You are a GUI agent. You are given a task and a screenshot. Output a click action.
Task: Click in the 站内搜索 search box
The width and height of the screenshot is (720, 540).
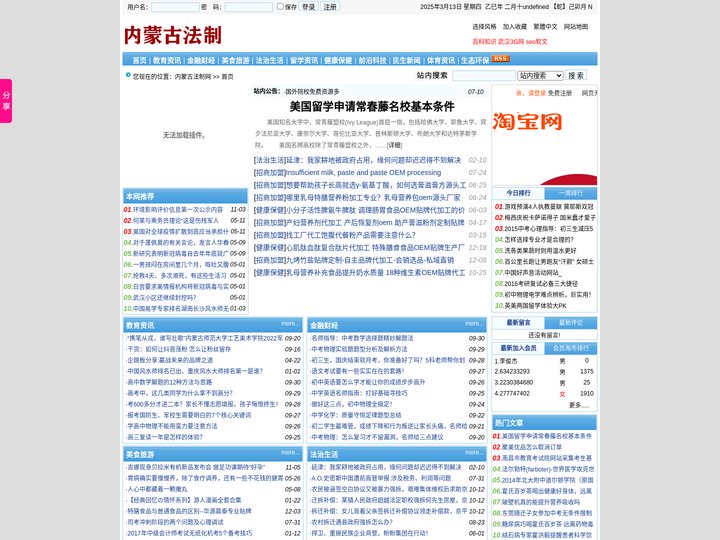(484, 75)
